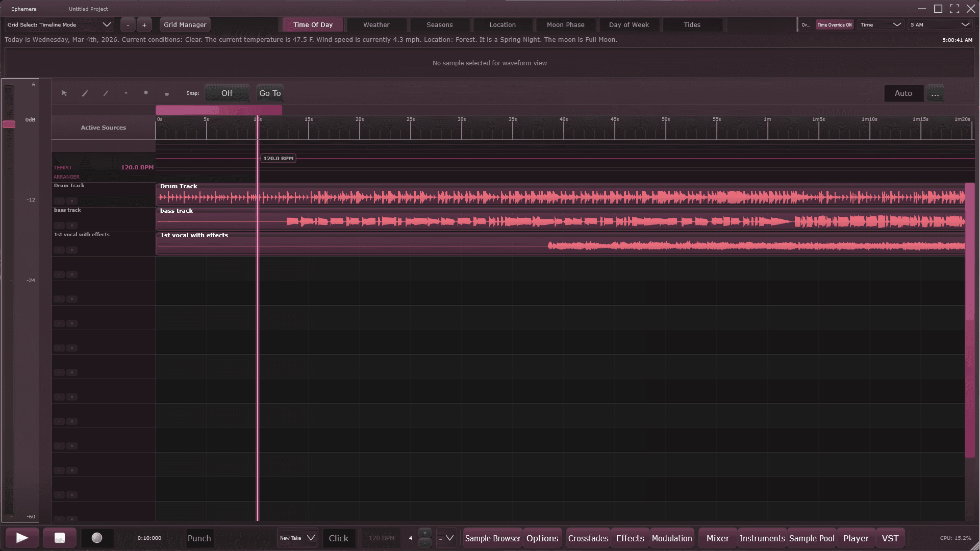Image resolution: width=980 pixels, height=551 pixels.
Task: Click the grid minus button
Action: click(128, 24)
